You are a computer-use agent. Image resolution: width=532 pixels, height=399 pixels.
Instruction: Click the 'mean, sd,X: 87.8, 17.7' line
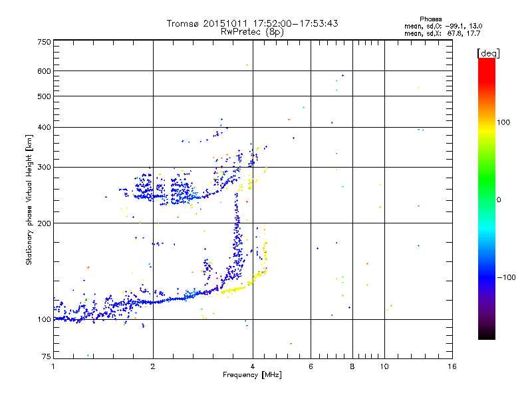pyautogui.click(x=442, y=33)
